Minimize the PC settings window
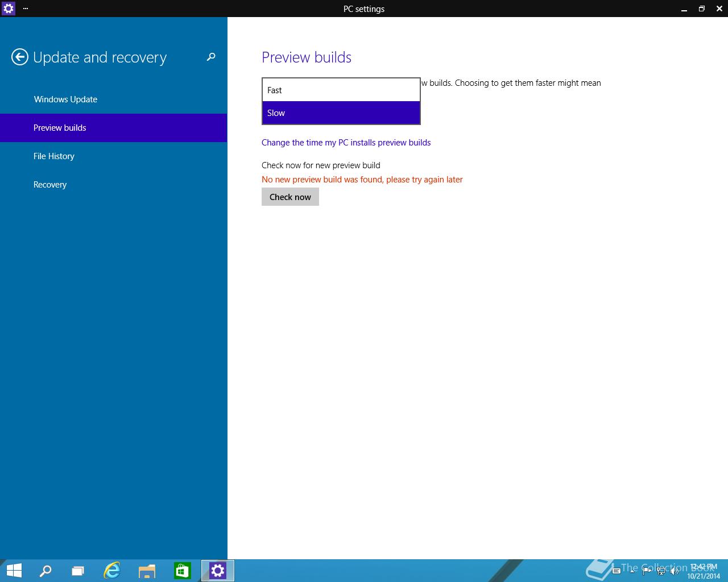This screenshot has width=728, height=582. 683,9
